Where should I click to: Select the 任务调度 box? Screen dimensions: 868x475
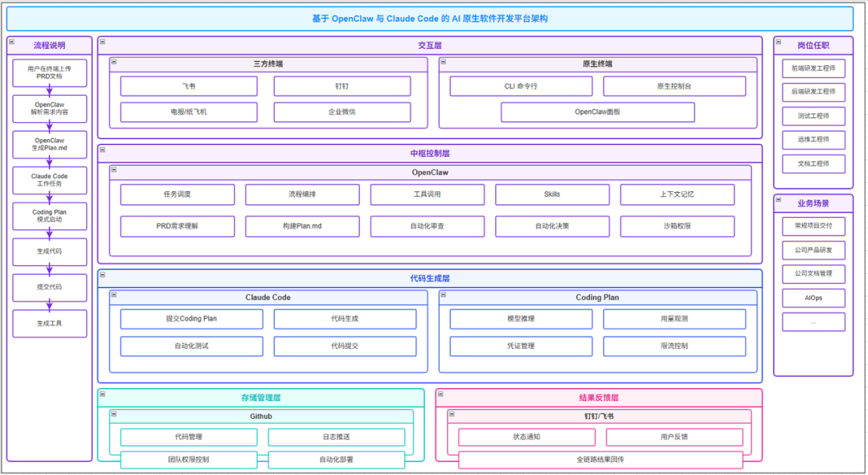click(x=177, y=195)
